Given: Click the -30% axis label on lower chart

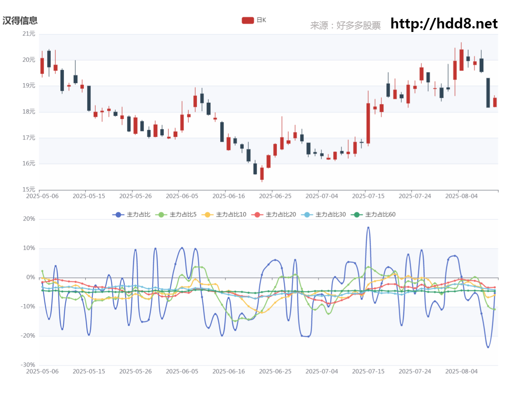Looking at the screenshot, I should click(28, 365).
